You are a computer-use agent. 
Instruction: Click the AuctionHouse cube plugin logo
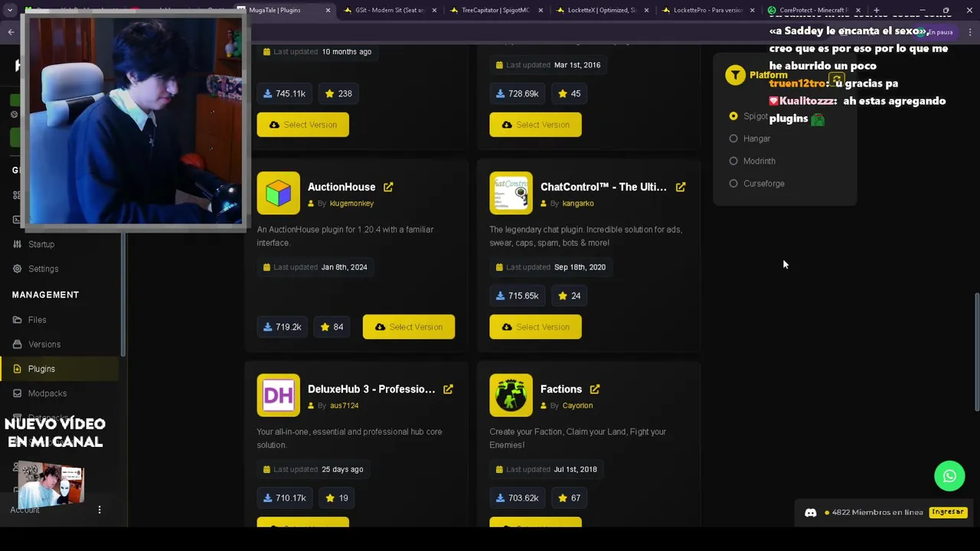click(279, 193)
